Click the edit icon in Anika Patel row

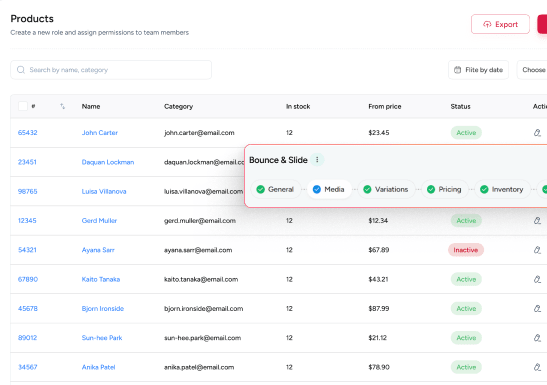point(537,367)
